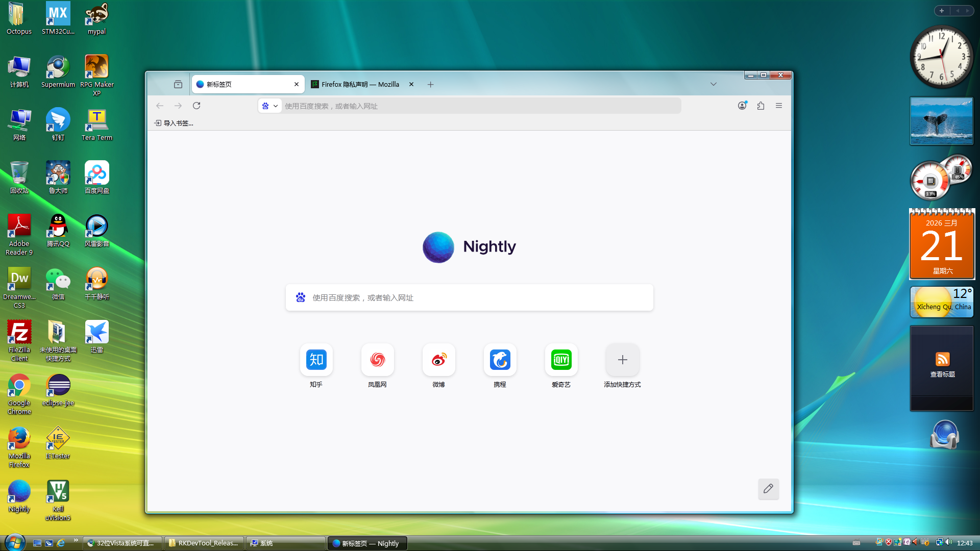Open a new tab with plus button
Screen dimensions: 980x551
click(430, 84)
